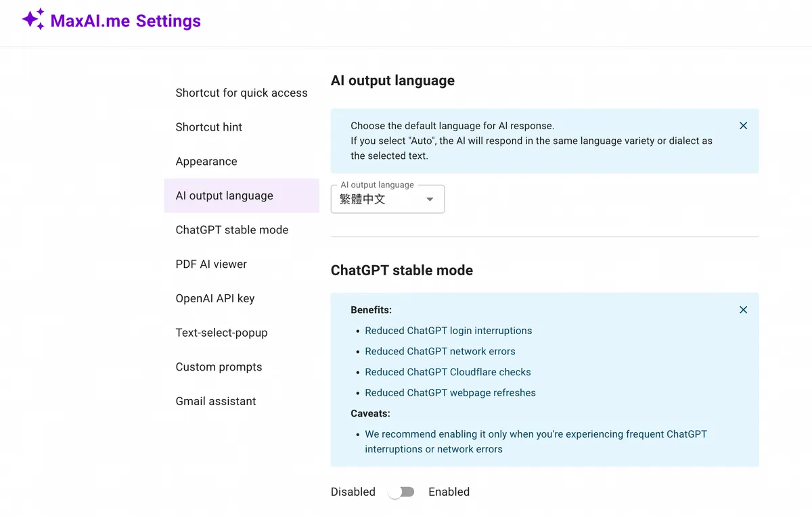Select Appearance in the sidebar
The image size is (812, 516).
[x=206, y=162]
